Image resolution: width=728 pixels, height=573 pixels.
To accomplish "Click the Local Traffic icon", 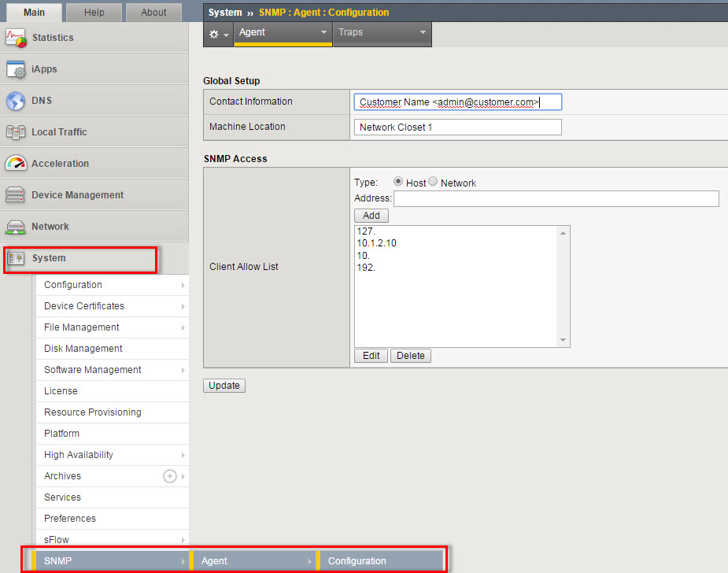I will pyautogui.click(x=17, y=132).
